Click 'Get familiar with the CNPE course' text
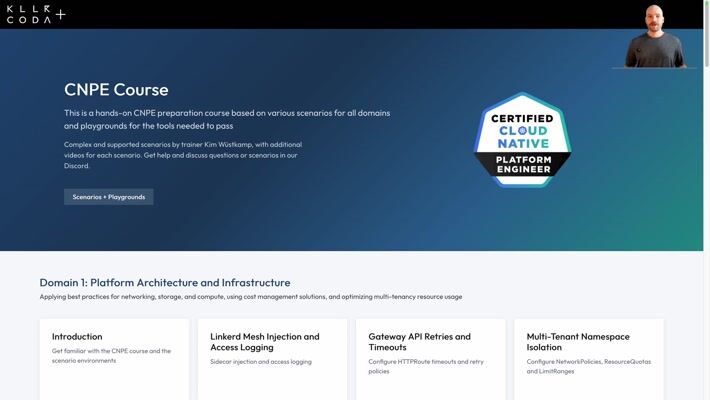 pos(111,356)
